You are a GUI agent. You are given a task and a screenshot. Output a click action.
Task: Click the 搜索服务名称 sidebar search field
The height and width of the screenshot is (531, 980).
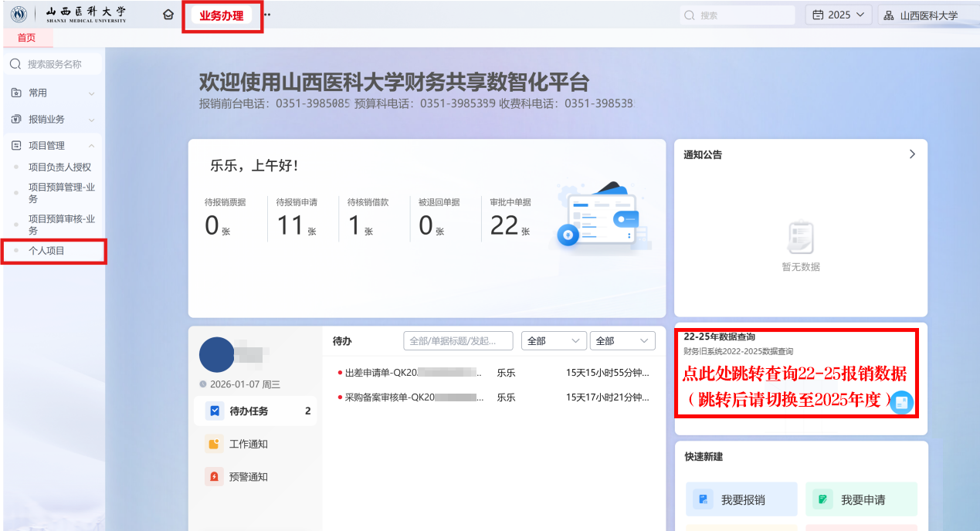point(54,64)
